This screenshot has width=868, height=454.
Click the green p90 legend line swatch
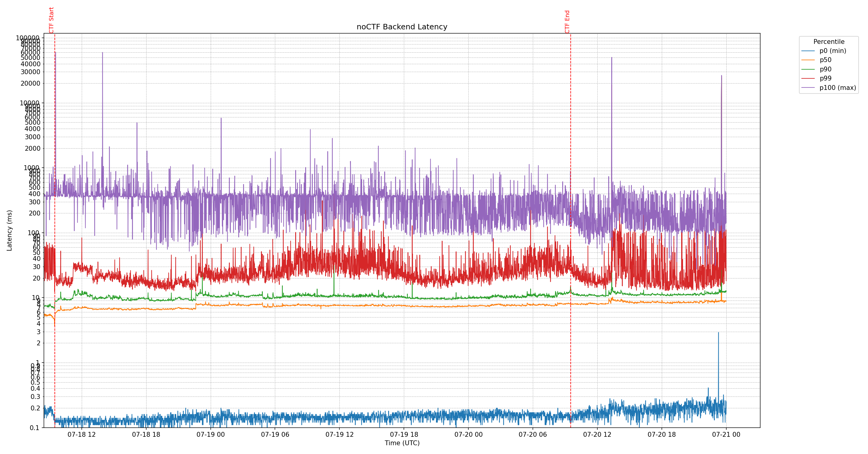pos(808,69)
